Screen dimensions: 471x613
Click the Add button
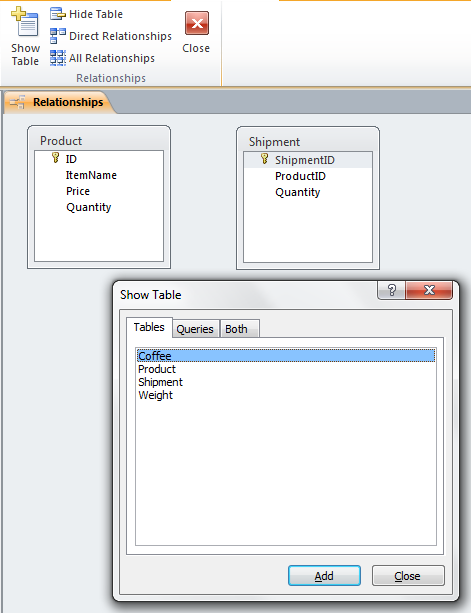pos(324,575)
